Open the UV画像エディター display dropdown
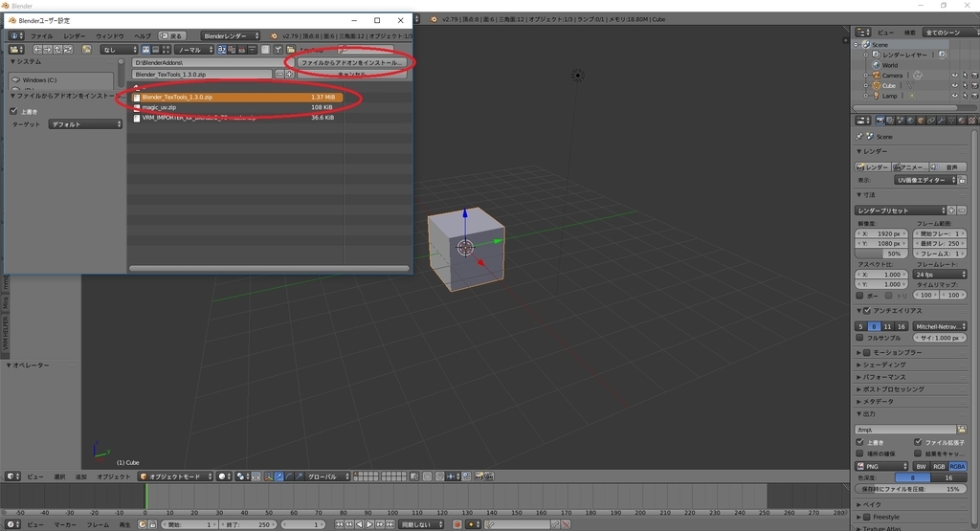 pyautogui.click(x=925, y=180)
